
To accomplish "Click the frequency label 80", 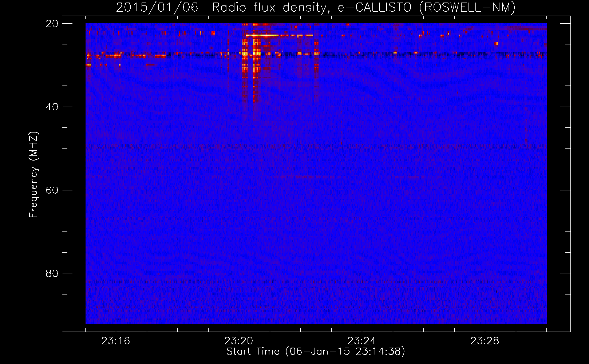I will [52, 273].
